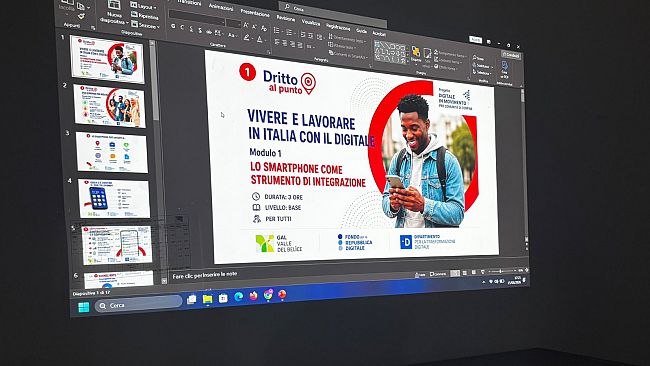
Task: Click the notes field "Fare clic per inserire le note"
Action: (x=205, y=275)
